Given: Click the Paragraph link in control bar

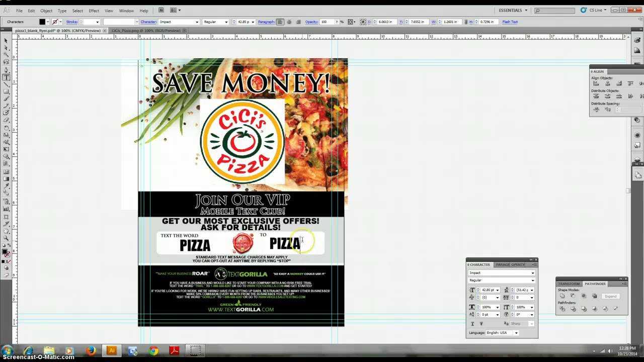Looking at the screenshot, I should (266, 22).
